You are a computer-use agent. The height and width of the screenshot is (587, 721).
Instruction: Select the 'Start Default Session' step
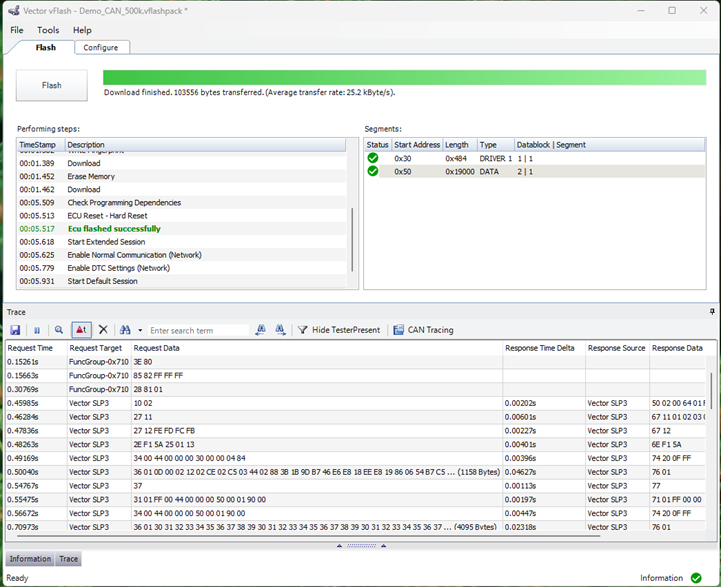coord(182,281)
